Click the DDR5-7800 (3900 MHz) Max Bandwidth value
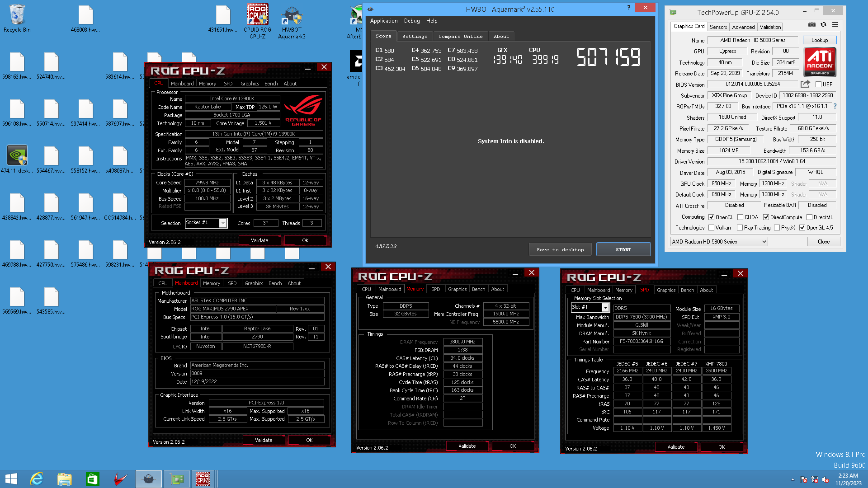This screenshot has width=868, height=488. (642, 317)
